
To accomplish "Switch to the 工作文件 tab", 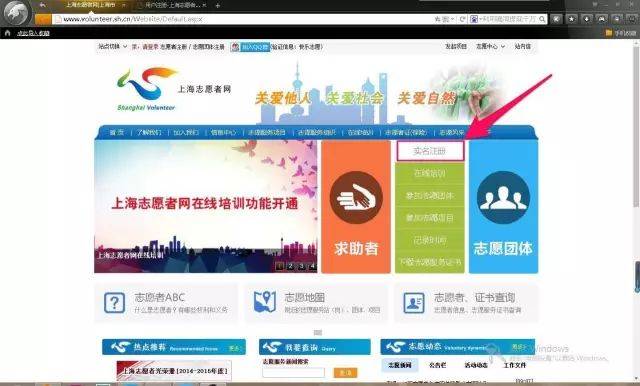I will [515, 365].
